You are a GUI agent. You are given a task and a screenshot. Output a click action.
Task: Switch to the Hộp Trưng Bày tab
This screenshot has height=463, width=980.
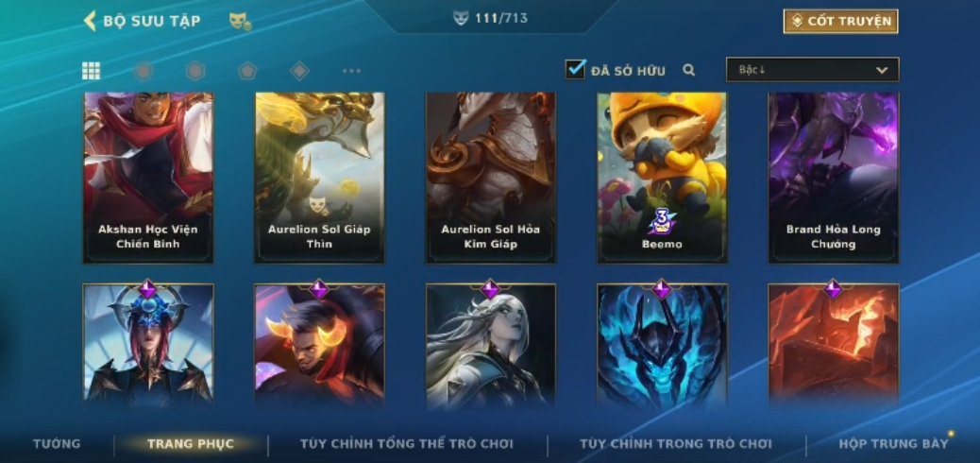coord(894,444)
